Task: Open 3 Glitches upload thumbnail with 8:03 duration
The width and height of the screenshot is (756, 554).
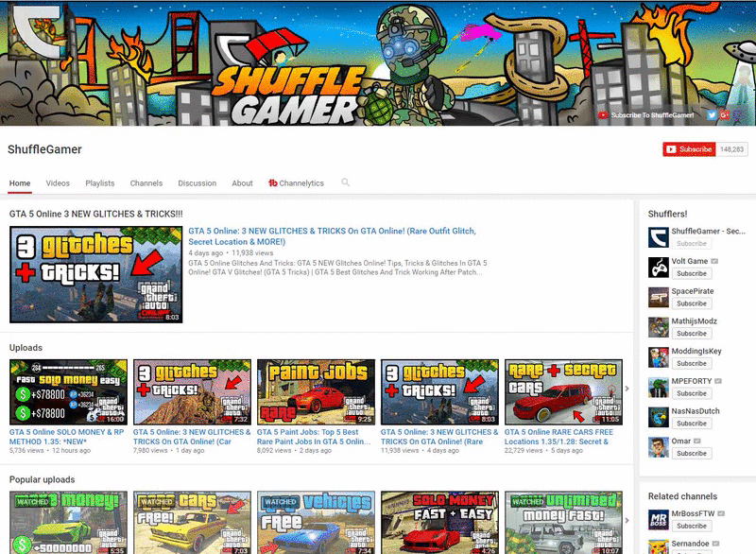Action: [x=439, y=392]
